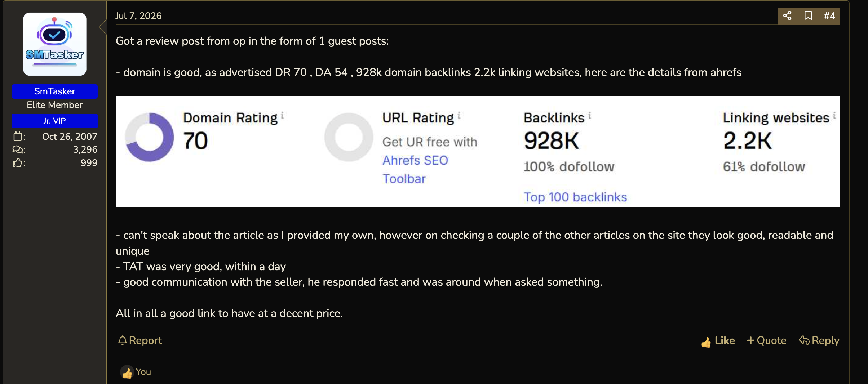This screenshot has width=868, height=384.
Task: Click the share icon on post #4
Action: point(787,16)
